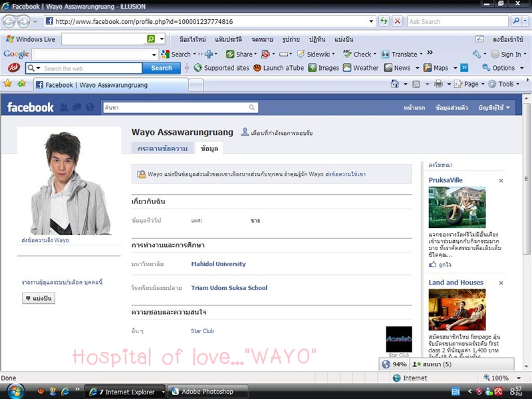Click the green Windows Live search icon

pos(151,39)
